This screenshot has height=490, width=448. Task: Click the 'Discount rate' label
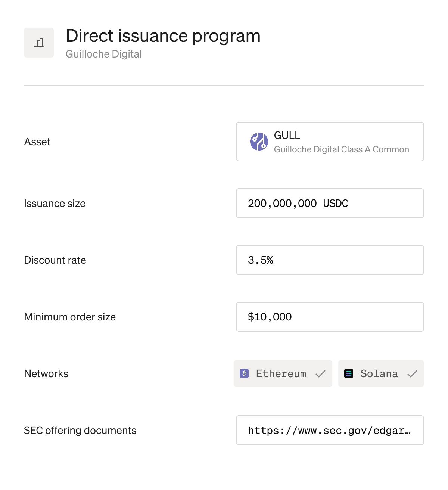point(55,260)
